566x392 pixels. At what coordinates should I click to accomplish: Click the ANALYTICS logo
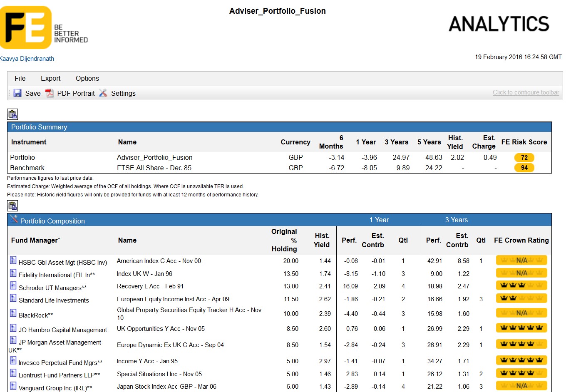499,24
